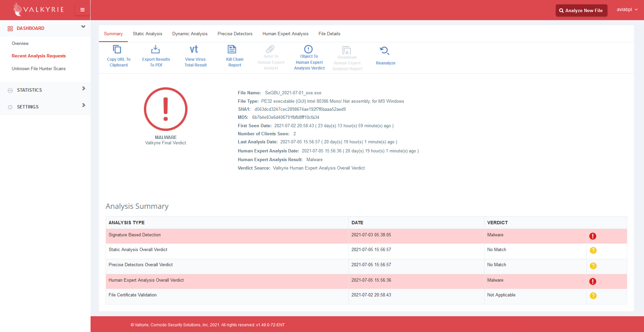Click the SHA1 hash value
The height and width of the screenshot is (332, 644).
point(300,109)
